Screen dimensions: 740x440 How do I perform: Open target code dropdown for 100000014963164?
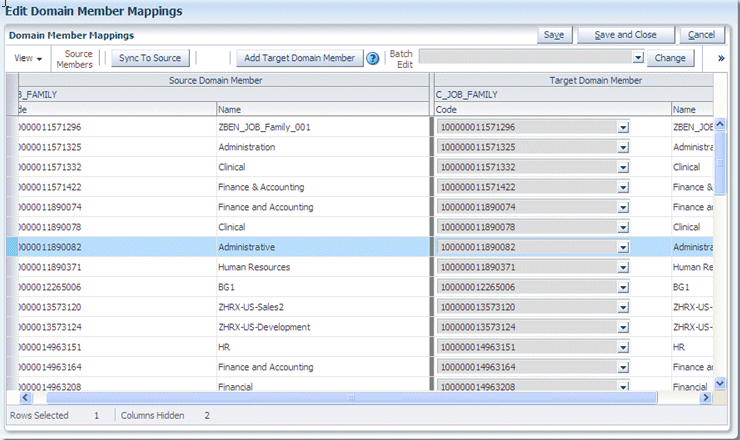point(623,367)
